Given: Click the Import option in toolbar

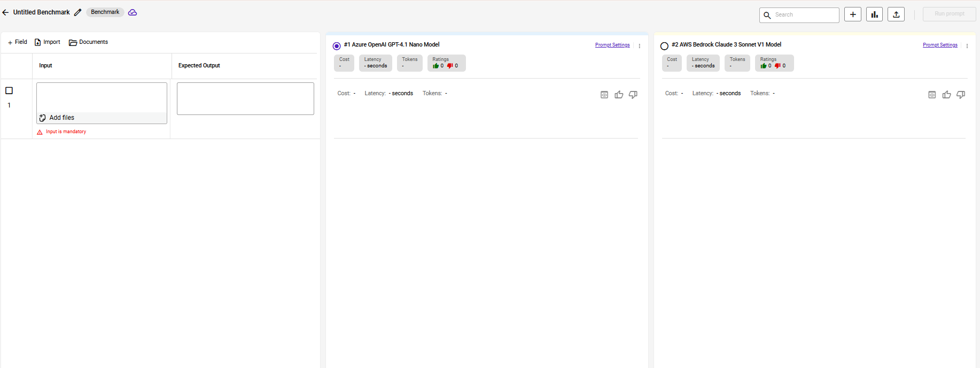Looking at the screenshot, I should click(x=48, y=42).
